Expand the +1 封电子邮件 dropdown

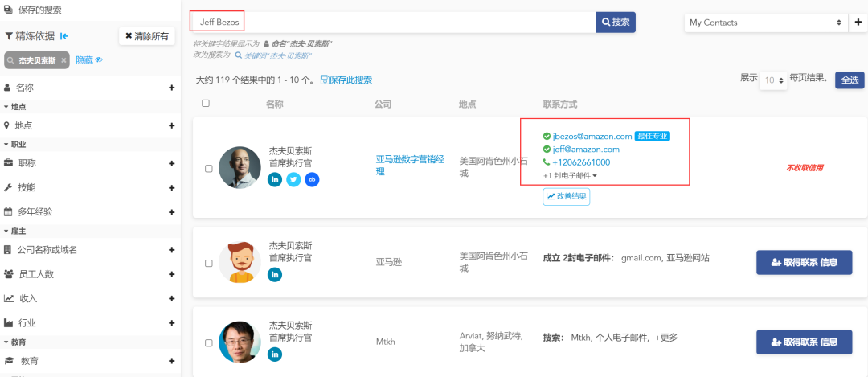click(x=571, y=175)
